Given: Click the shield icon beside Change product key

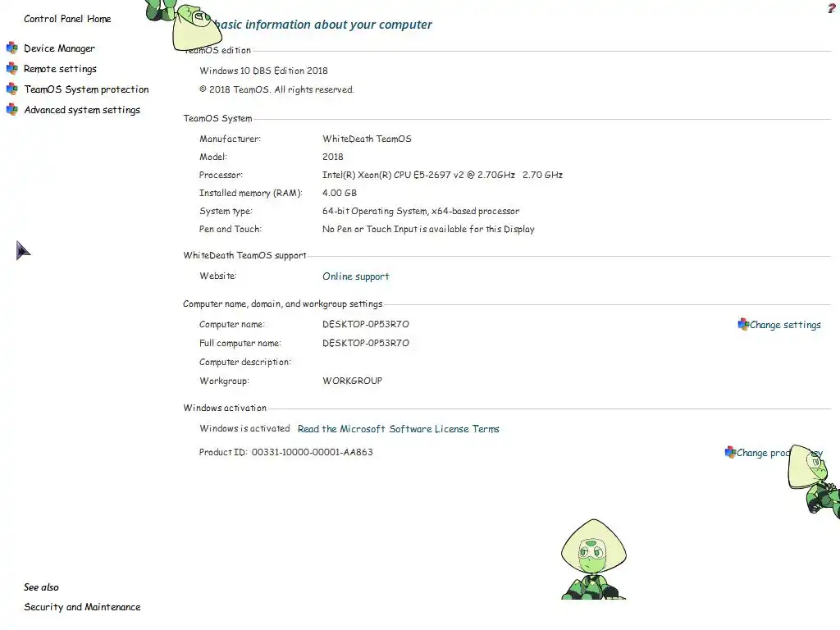Looking at the screenshot, I should 730,452.
